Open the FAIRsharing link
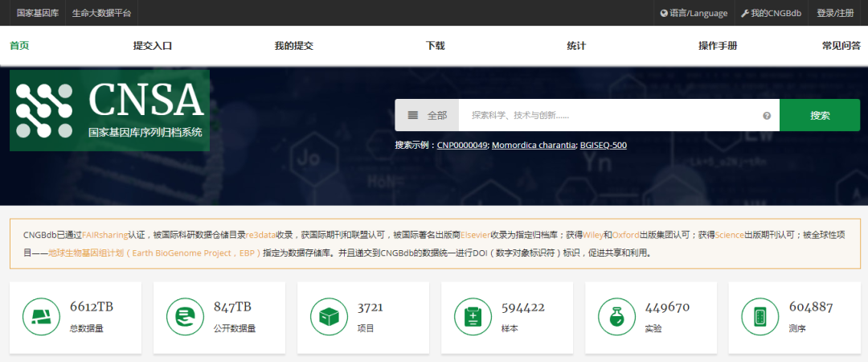 tap(104, 235)
